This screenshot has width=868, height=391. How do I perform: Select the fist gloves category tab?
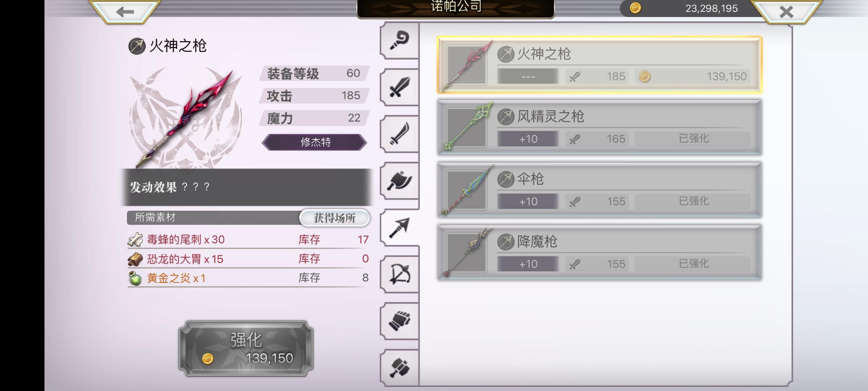(x=400, y=321)
